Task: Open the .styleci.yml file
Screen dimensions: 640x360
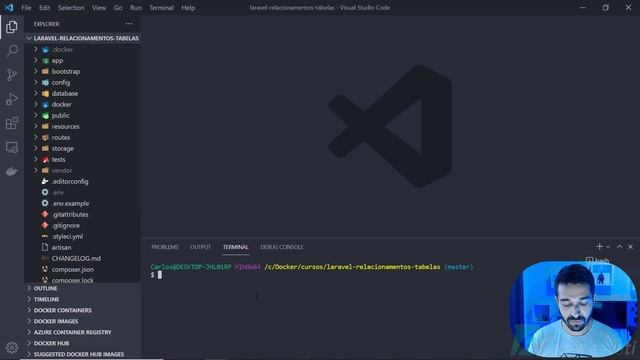Action: pos(82,236)
